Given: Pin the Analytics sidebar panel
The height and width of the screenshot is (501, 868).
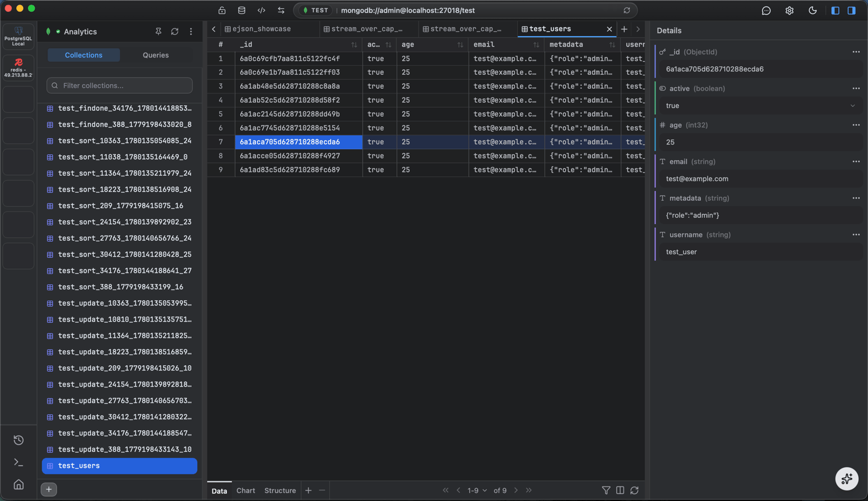Looking at the screenshot, I should tap(158, 32).
